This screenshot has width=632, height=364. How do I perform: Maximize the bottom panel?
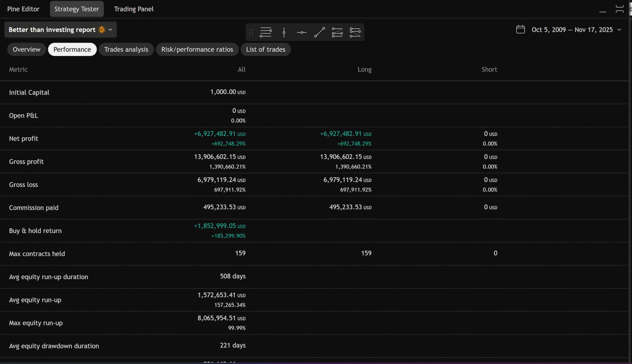pyautogui.click(x=619, y=9)
